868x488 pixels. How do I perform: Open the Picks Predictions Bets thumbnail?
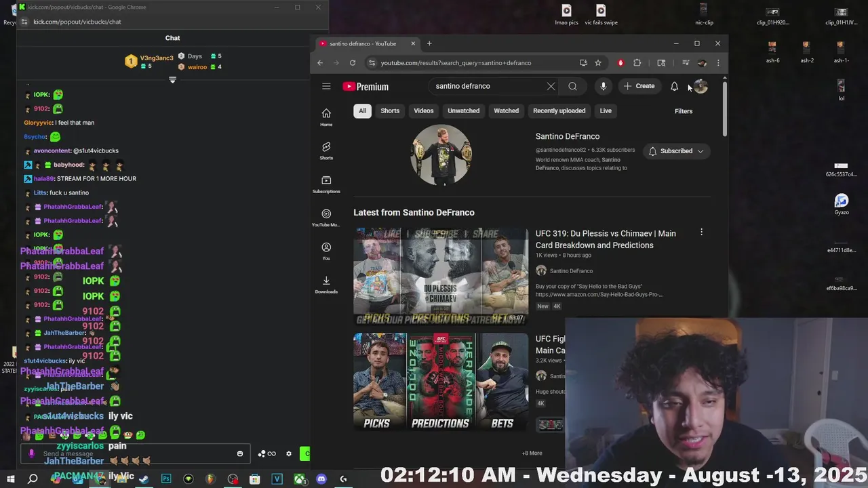tap(441, 382)
